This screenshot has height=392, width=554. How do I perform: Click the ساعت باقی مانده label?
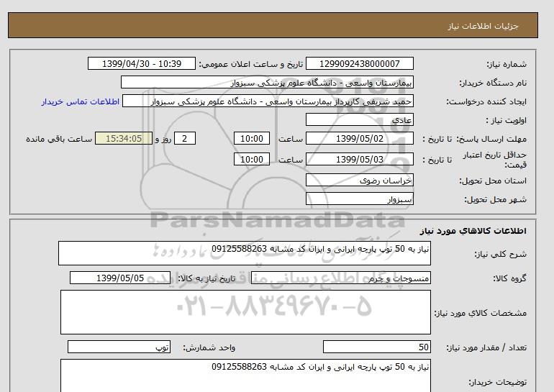59,139
